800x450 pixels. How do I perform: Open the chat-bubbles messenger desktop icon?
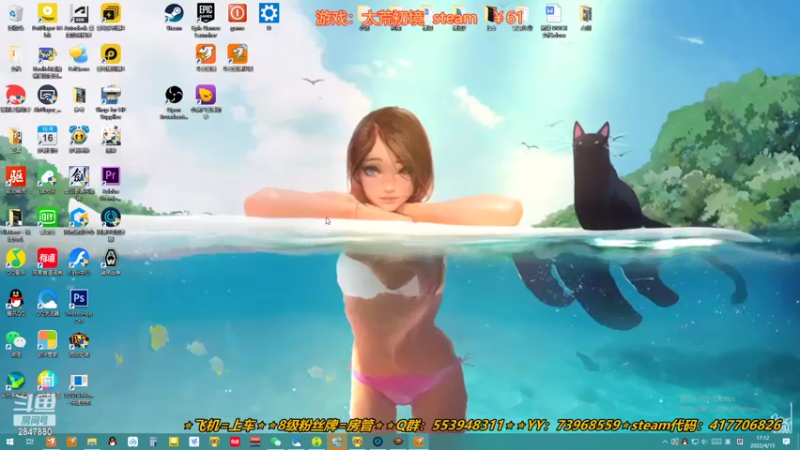(79, 55)
